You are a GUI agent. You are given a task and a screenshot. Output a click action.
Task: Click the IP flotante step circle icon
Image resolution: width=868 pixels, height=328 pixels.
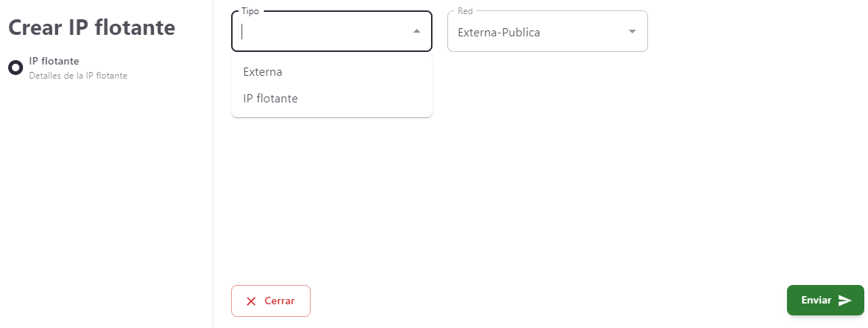click(15, 68)
